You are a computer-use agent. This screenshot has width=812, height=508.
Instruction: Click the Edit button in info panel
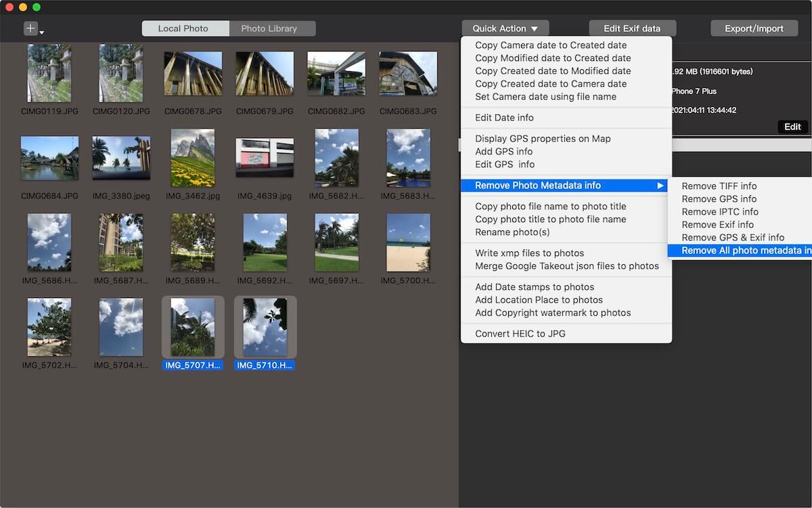[x=792, y=127]
